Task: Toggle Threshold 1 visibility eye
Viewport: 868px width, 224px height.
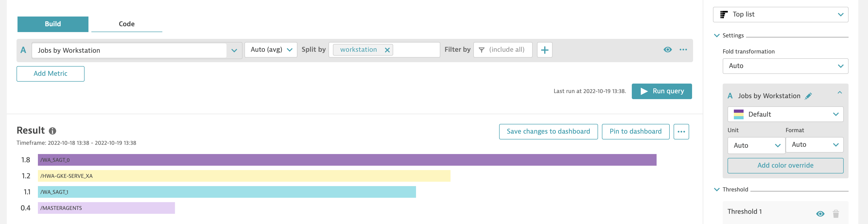Action: pyautogui.click(x=820, y=214)
